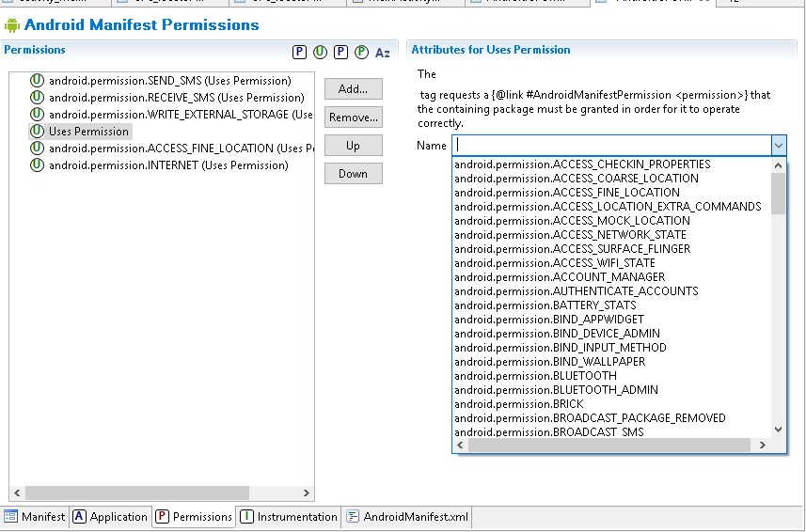Click the AndroidManifest.xml tab's file icon
This screenshot has width=806, height=532.
353,516
